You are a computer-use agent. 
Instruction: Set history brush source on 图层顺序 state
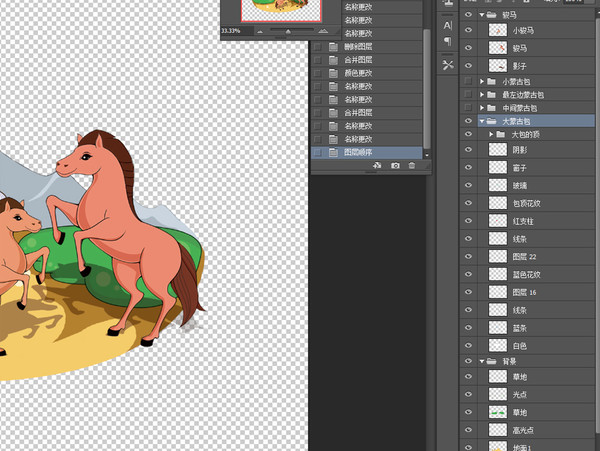point(318,152)
